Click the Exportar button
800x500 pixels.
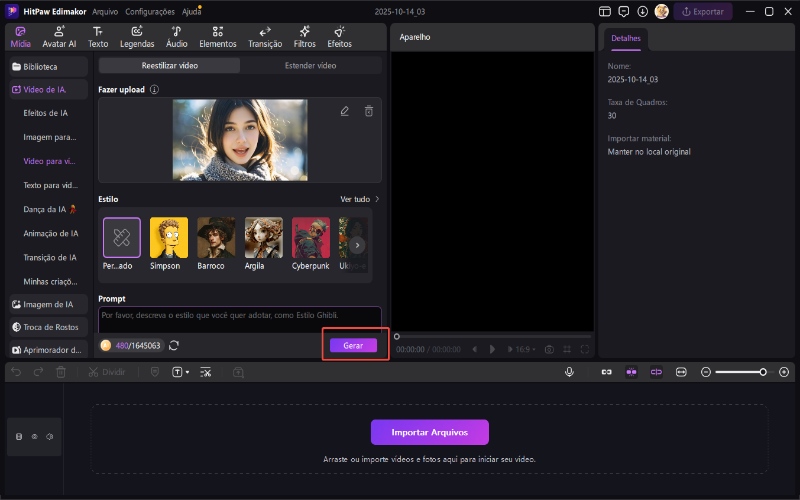click(703, 11)
